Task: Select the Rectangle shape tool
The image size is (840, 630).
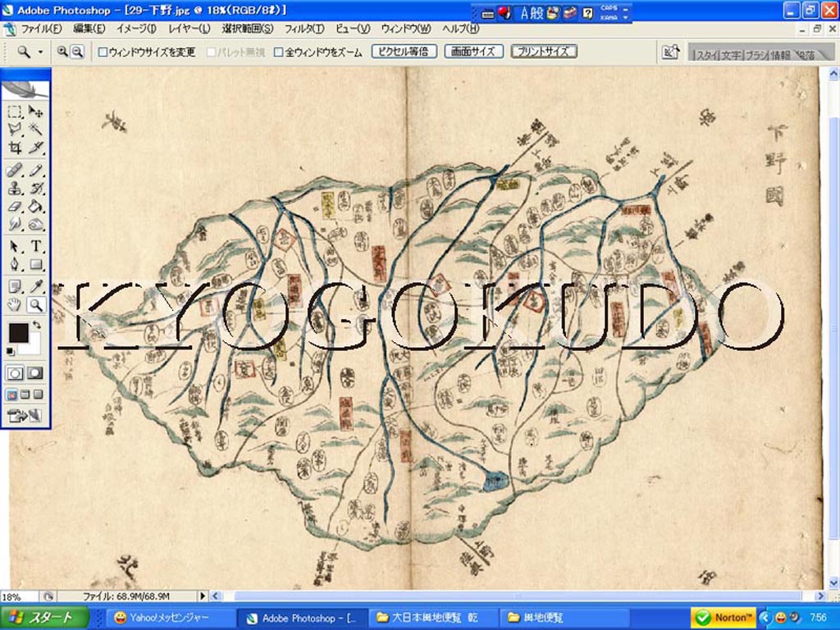Action: [x=35, y=264]
